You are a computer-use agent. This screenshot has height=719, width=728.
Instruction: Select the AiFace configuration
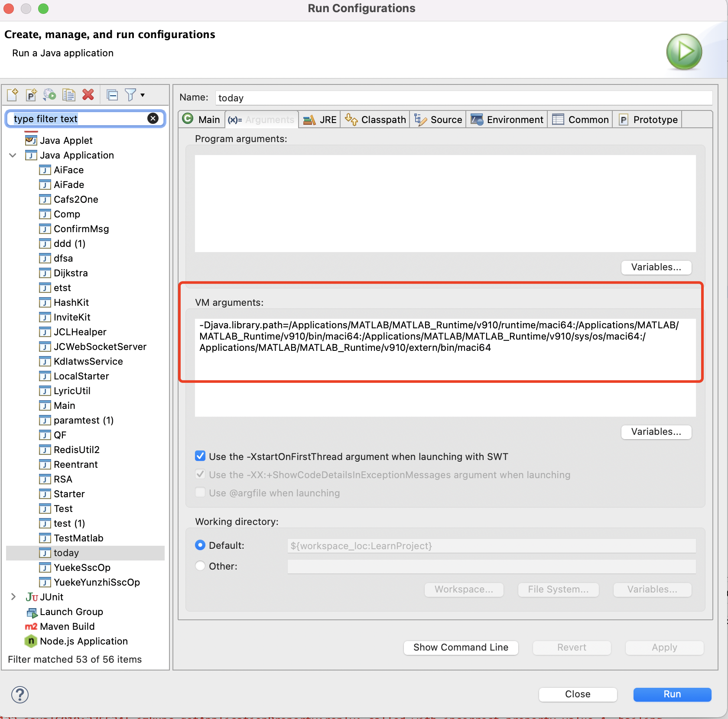point(61,170)
